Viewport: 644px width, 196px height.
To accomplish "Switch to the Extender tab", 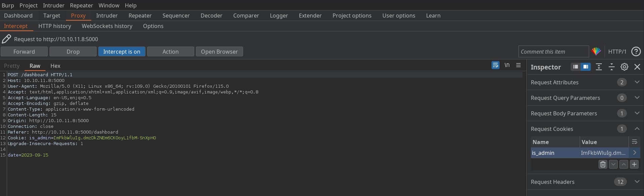I will [x=310, y=16].
